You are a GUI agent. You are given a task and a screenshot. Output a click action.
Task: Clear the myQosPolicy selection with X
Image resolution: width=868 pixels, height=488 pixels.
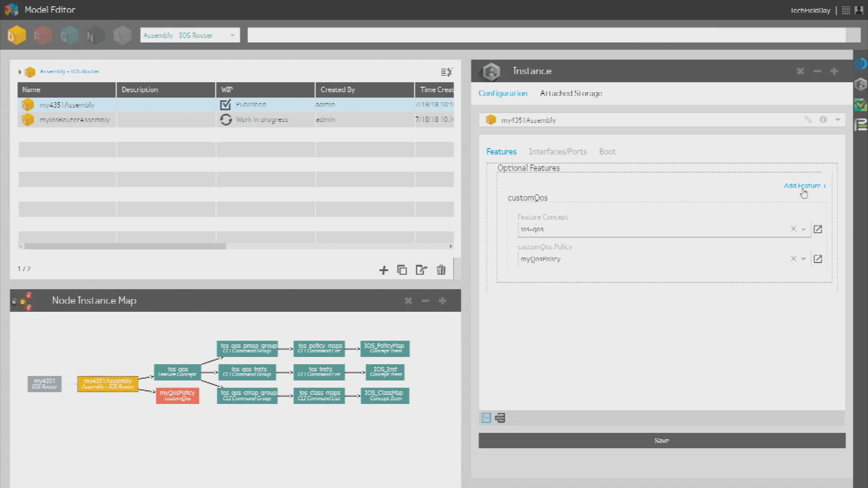click(793, 259)
